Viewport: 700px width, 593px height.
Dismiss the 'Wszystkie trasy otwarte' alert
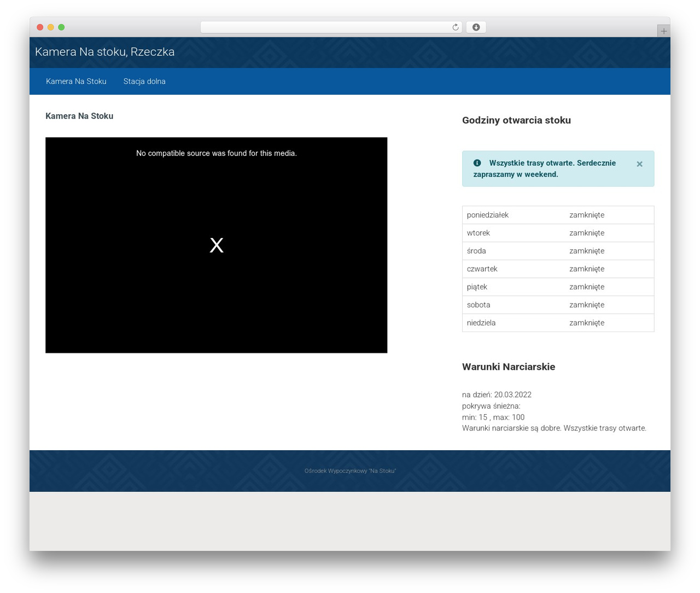[639, 164]
